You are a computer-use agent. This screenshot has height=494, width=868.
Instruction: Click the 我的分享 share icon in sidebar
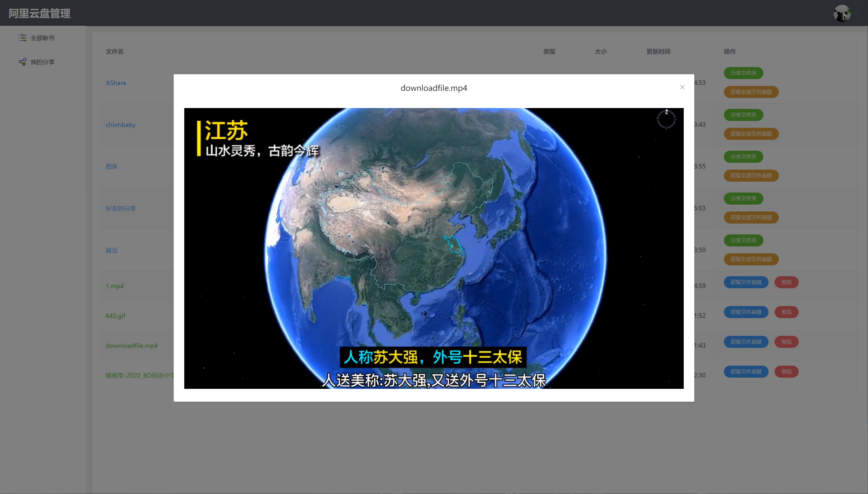pyautogui.click(x=22, y=62)
